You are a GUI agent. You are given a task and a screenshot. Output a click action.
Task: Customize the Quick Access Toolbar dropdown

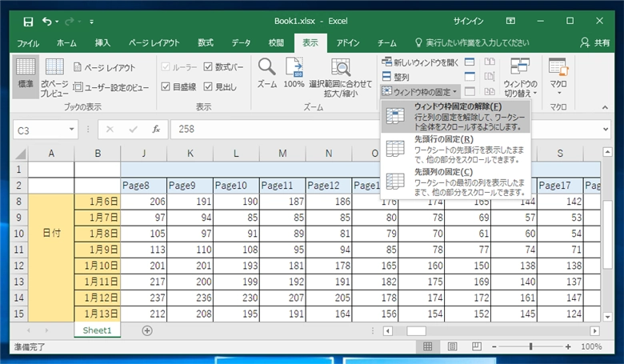coord(91,22)
